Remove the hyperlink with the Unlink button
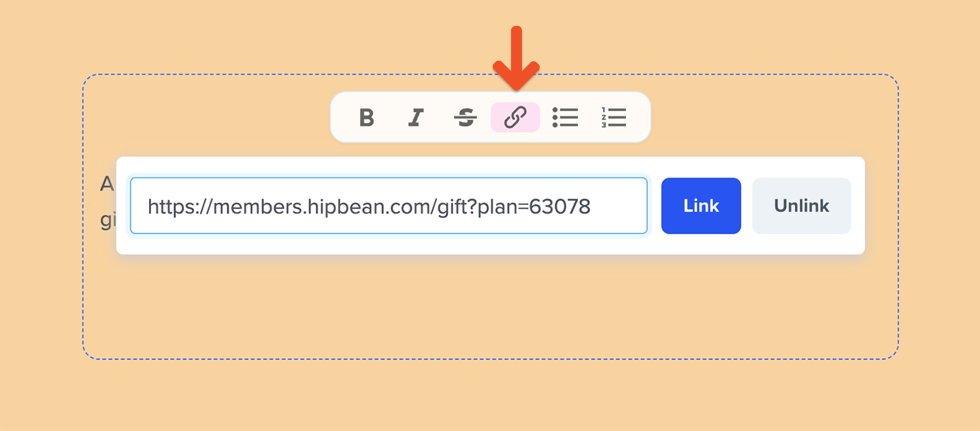 pyautogui.click(x=802, y=206)
